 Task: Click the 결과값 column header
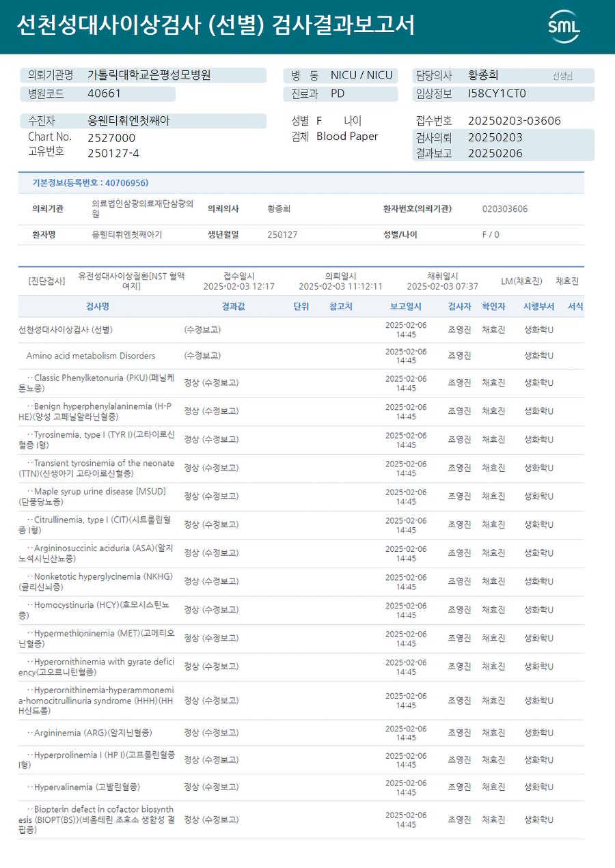233,307
